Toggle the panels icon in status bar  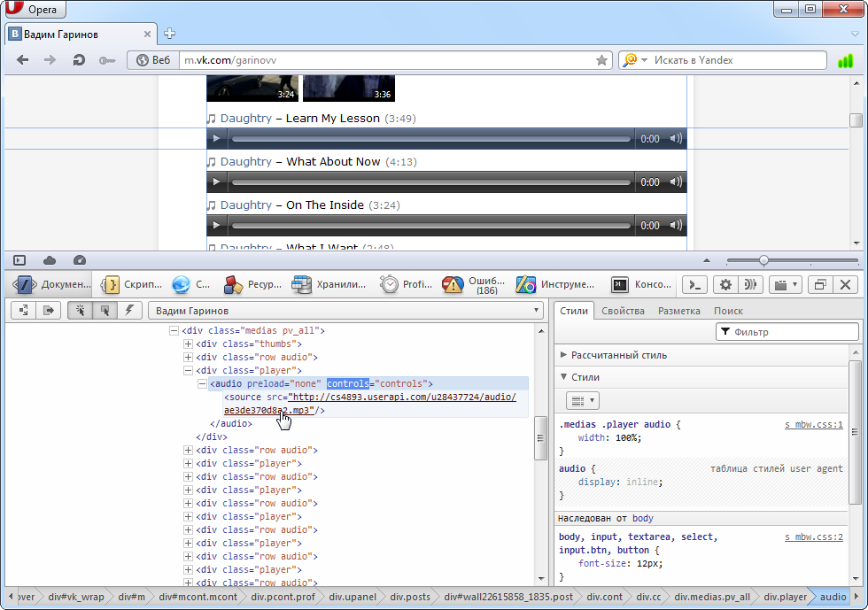19,260
